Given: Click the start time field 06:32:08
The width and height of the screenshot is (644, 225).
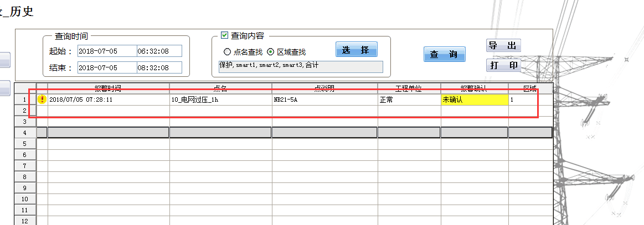Looking at the screenshot, I should click(159, 51).
